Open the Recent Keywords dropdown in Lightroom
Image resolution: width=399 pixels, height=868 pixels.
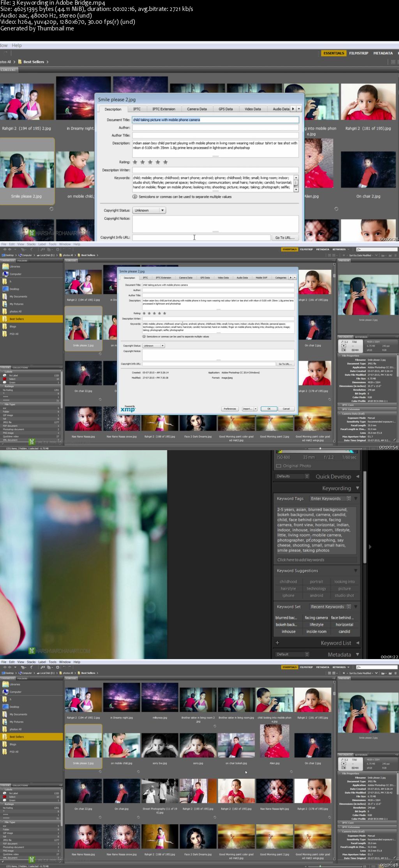[331, 606]
